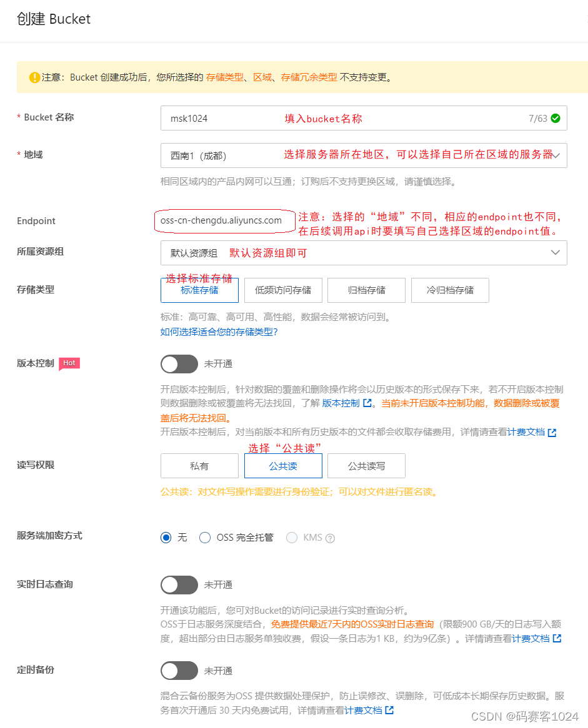Open 计费文档 link in version control section
Image resolution: width=588 pixels, height=728 pixels.
[526, 432]
